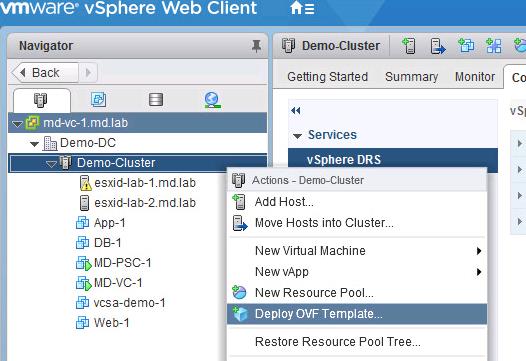Switch to Hosts and Clusters view icon

[41, 100]
